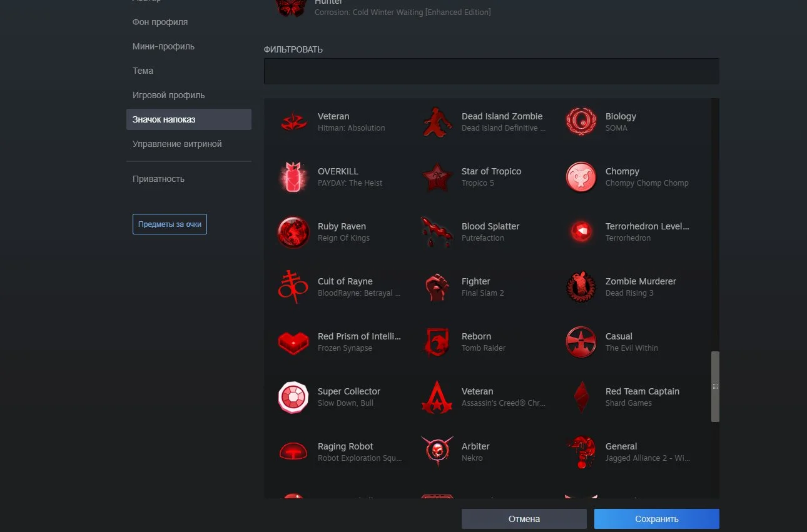The height and width of the screenshot is (532, 807).
Task: Select the Biology SOMA badge icon
Action: pos(581,122)
